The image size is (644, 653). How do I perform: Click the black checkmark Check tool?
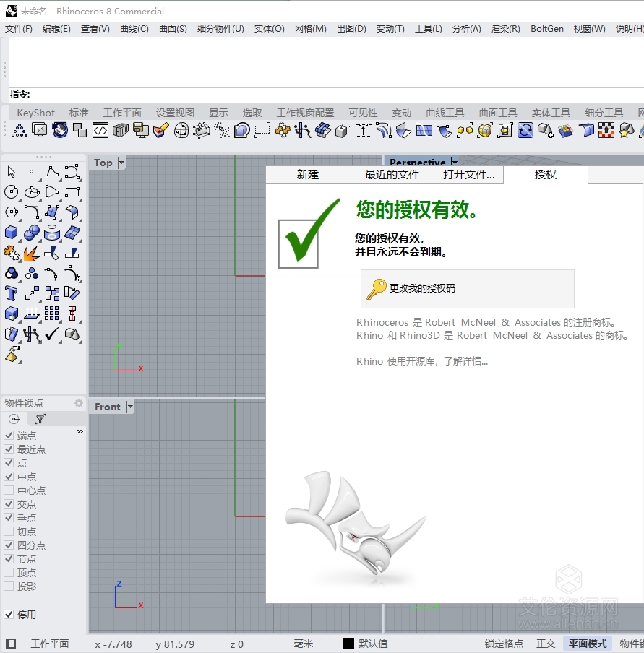(52, 334)
